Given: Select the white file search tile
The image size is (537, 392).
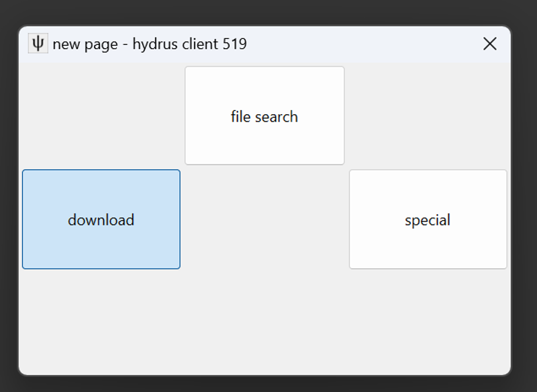Looking at the screenshot, I should point(264,115).
